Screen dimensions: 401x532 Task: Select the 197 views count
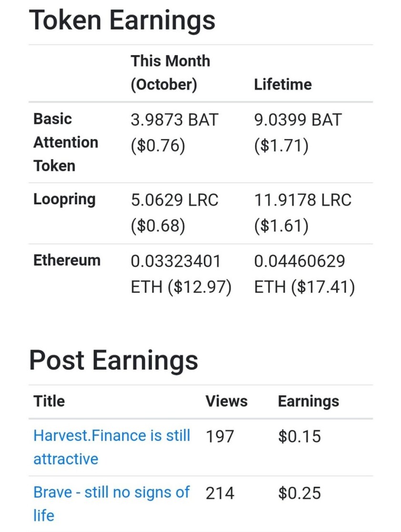tap(220, 436)
